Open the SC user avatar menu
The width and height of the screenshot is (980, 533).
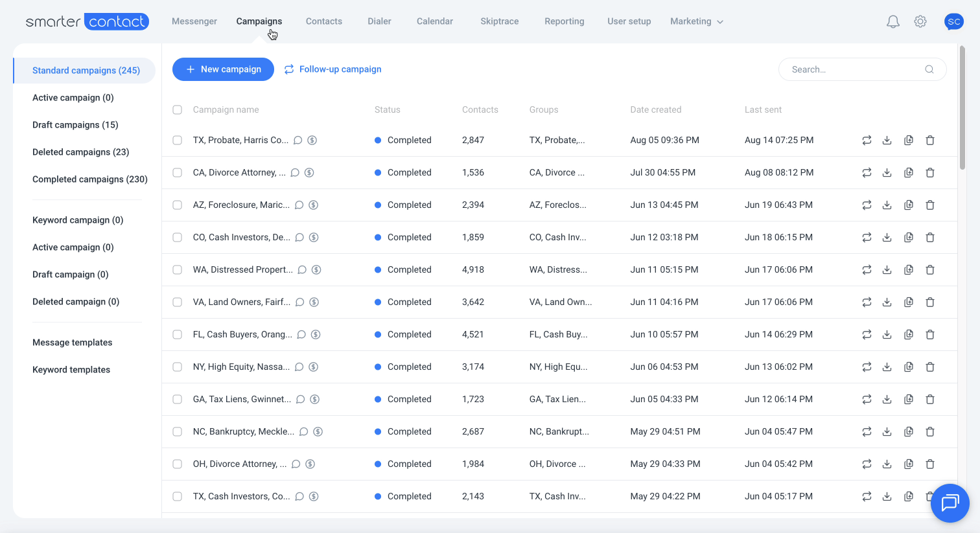(954, 21)
